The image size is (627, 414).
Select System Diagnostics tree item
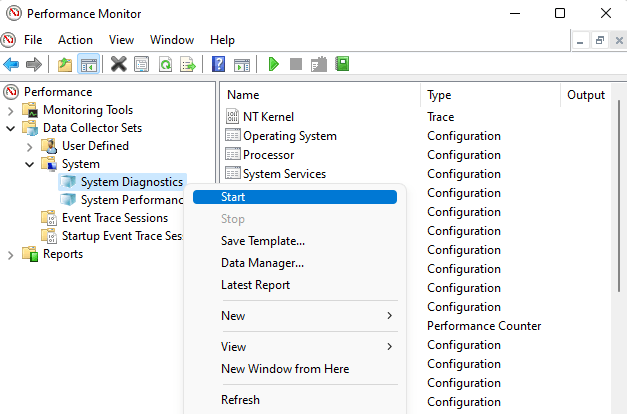pyautogui.click(x=132, y=182)
